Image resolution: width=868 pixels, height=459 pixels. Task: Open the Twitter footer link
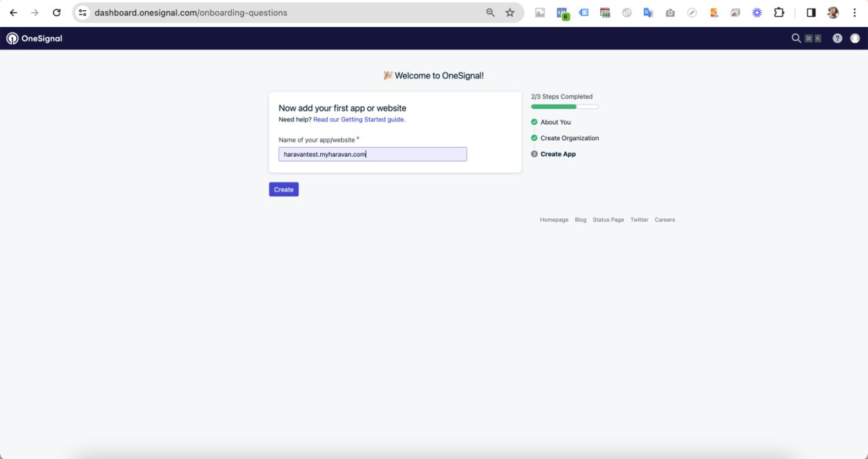[639, 220]
